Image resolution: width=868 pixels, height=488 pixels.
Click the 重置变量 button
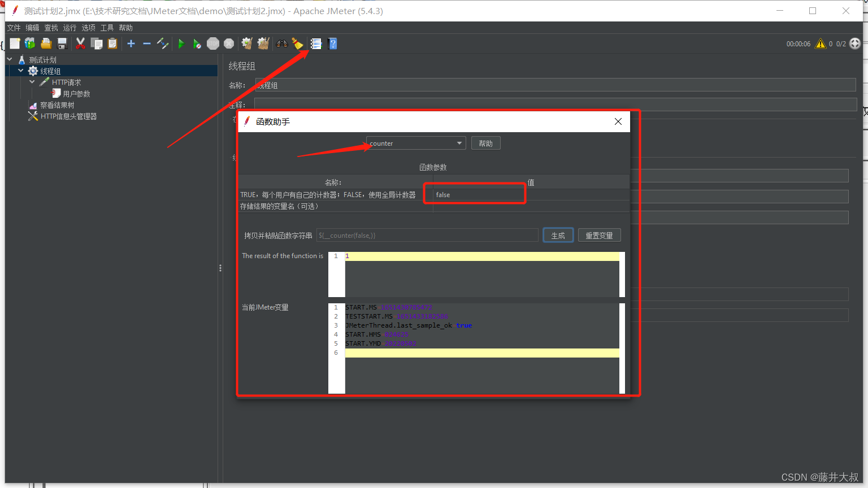(x=599, y=235)
